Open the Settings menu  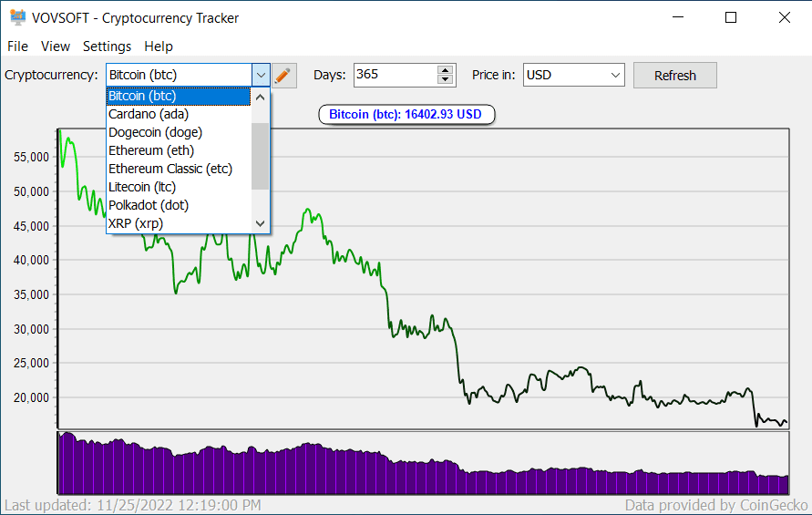[x=108, y=46]
